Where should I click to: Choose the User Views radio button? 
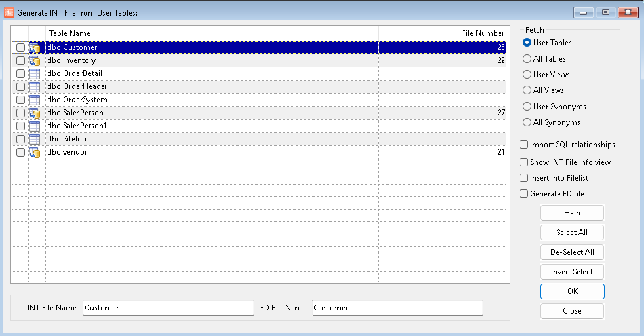[527, 75]
